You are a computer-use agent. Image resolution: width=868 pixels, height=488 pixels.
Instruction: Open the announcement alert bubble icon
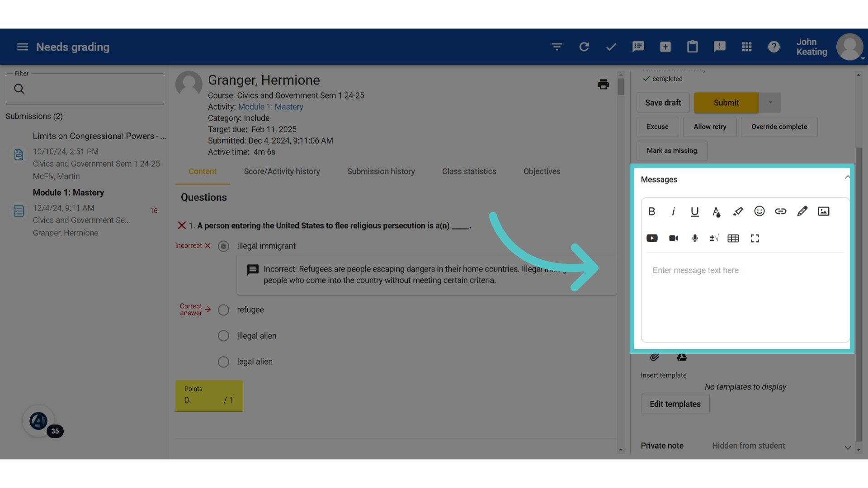click(x=720, y=47)
